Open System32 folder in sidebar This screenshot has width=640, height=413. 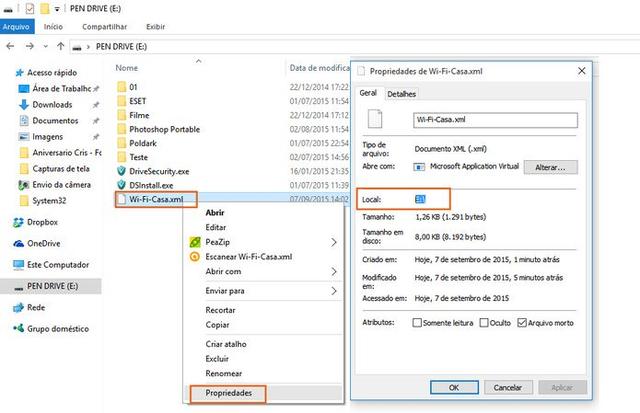pyautogui.click(x=49, y=200)
